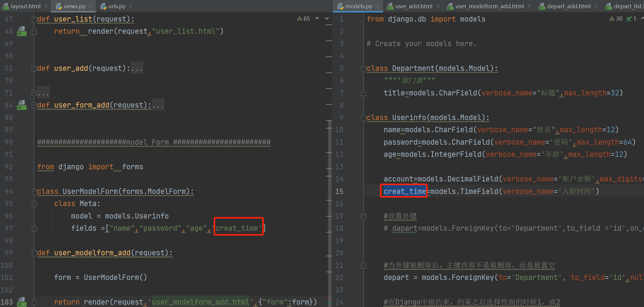Image resolution: width=644 pixels, height=307 pixels.
Task: Collapse the Userinfo class in models.py
Action: tap(363, 118)
